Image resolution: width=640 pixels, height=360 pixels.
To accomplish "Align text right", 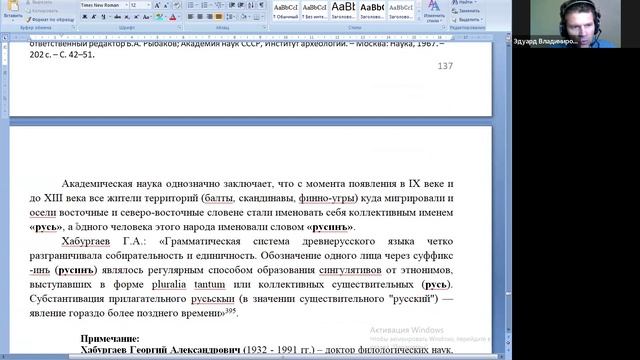I will 209,17.
